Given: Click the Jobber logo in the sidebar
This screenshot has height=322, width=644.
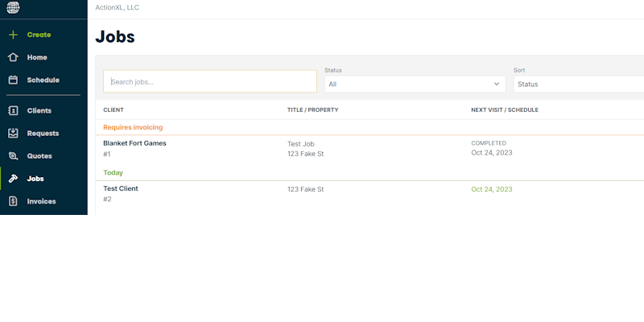Looking at the screenshot, I should pyautogui.click(x=13, y=7).
